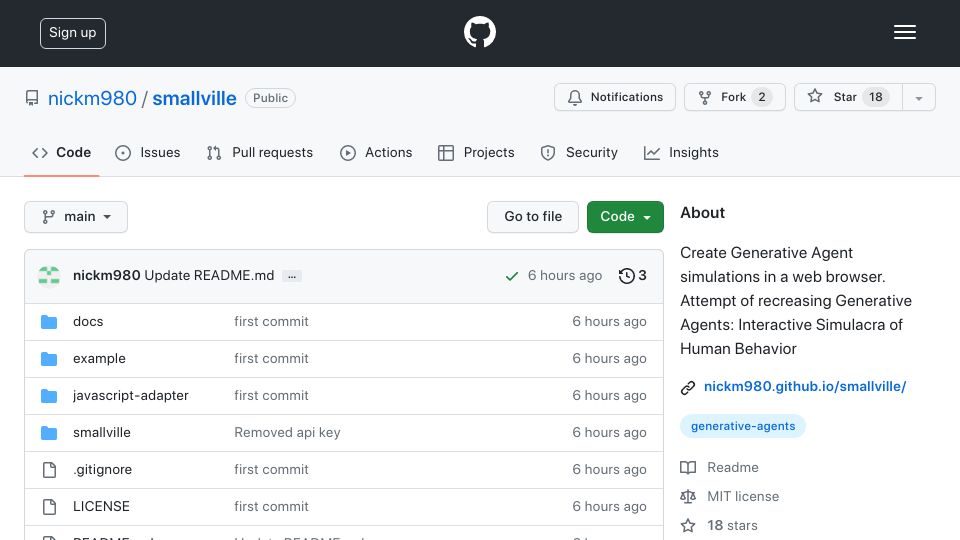Open the Actions tab
The image size is (960, 540).
pos(376,152)
